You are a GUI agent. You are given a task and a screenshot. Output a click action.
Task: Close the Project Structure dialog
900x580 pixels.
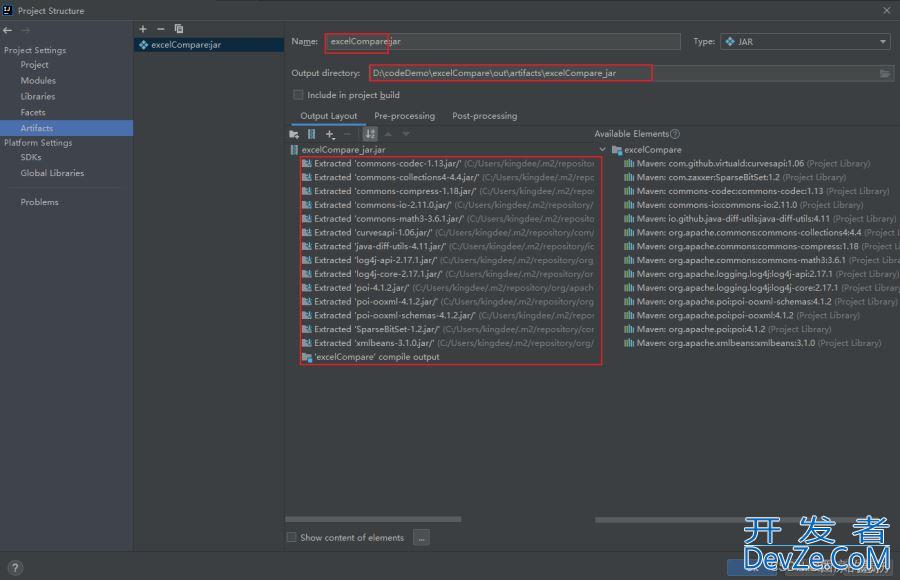click(x=886, y=10)
